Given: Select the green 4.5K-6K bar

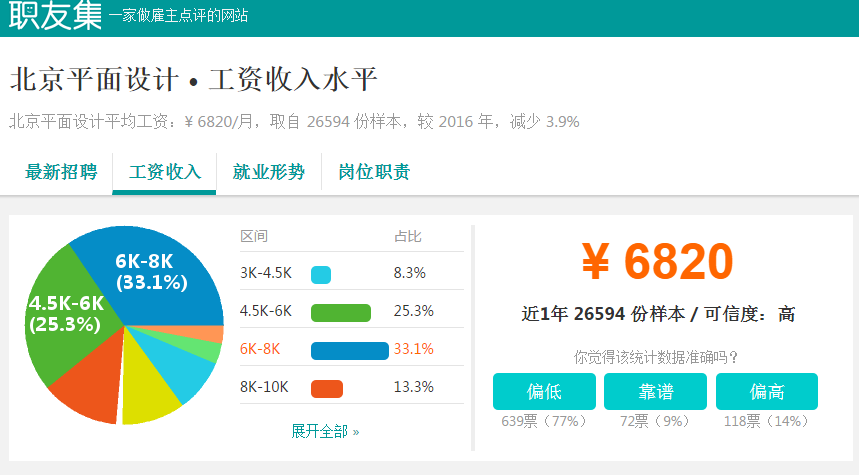Looking at the screenshot, I should click(341, 313).
